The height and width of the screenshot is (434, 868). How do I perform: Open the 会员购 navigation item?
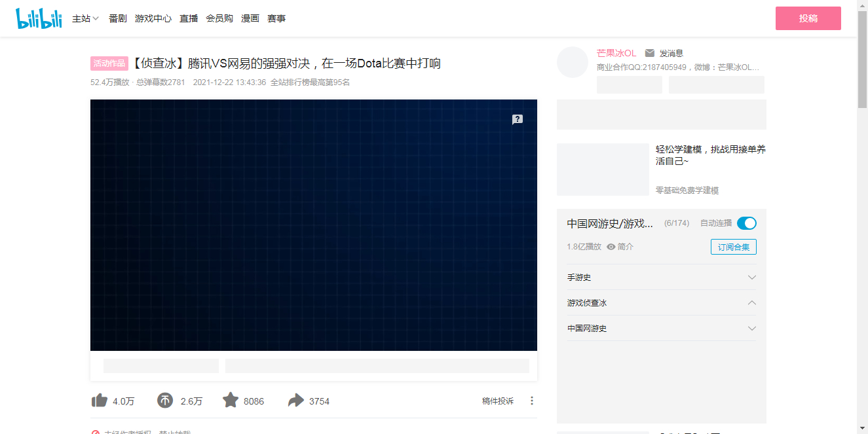219,18
